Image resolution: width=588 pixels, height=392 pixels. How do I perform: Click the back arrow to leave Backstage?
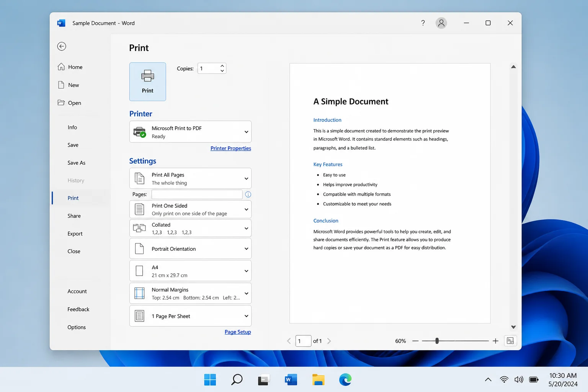(62, 46)
